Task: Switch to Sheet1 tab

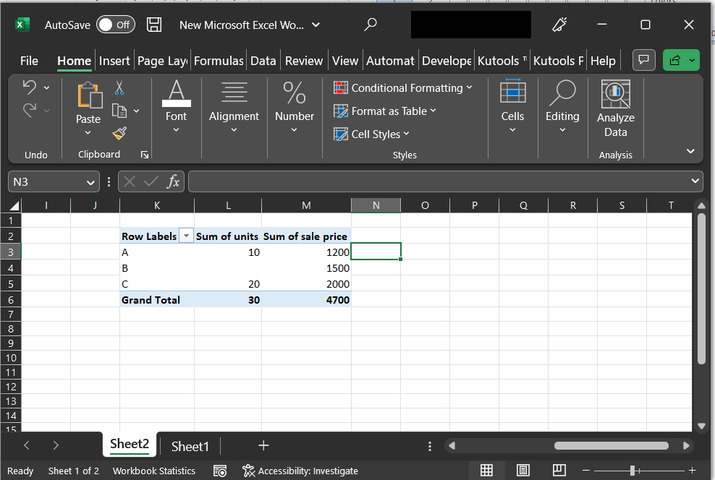Action: [190, 446]
